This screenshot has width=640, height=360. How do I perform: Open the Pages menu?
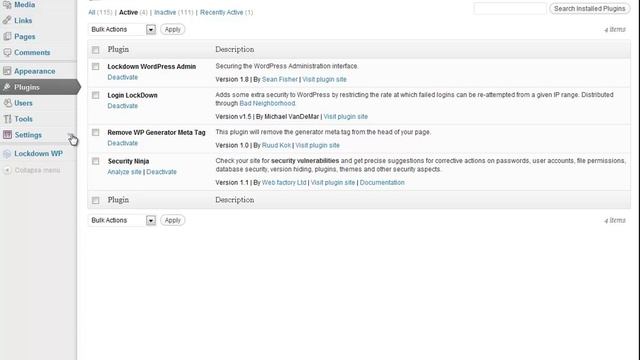tap(24, 36)
